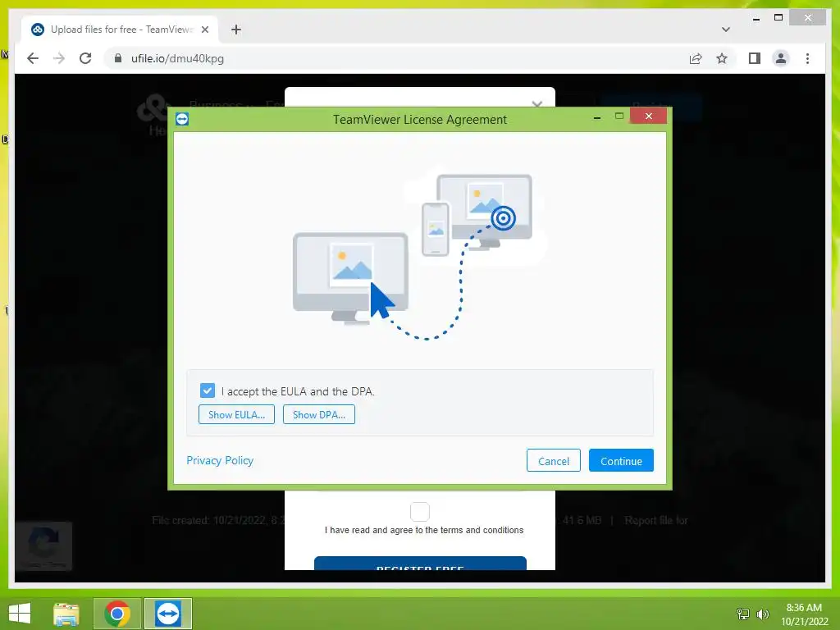Maximize the Chrome window

778,18
